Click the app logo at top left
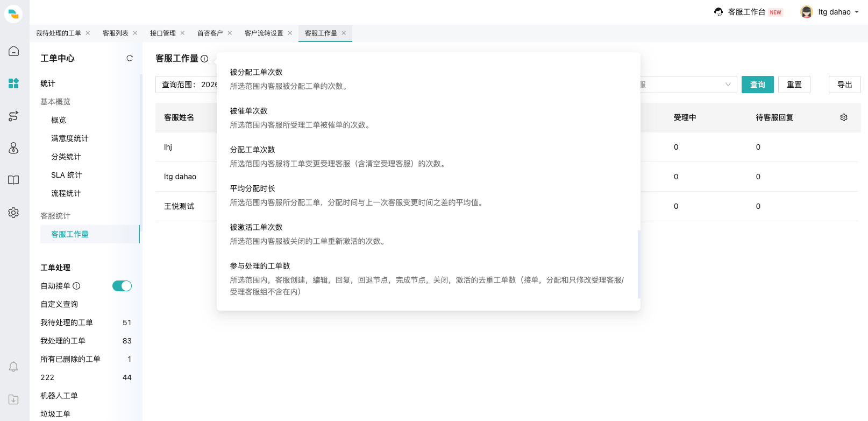The image size is (868, 421). pyautogui.click(x=13, y=13)
